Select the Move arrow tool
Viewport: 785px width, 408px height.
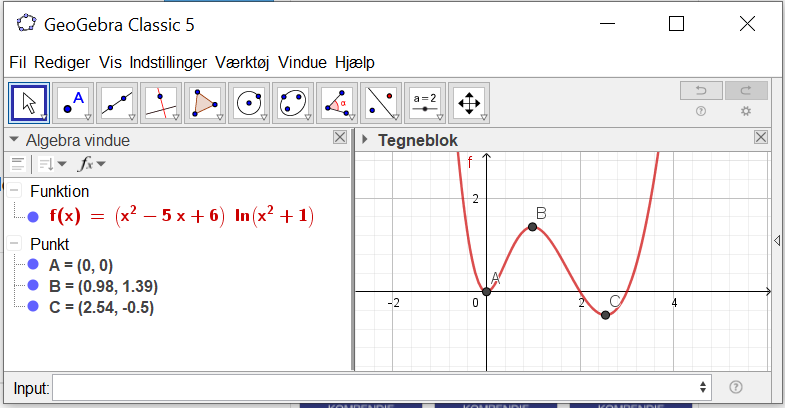point(29,103)
